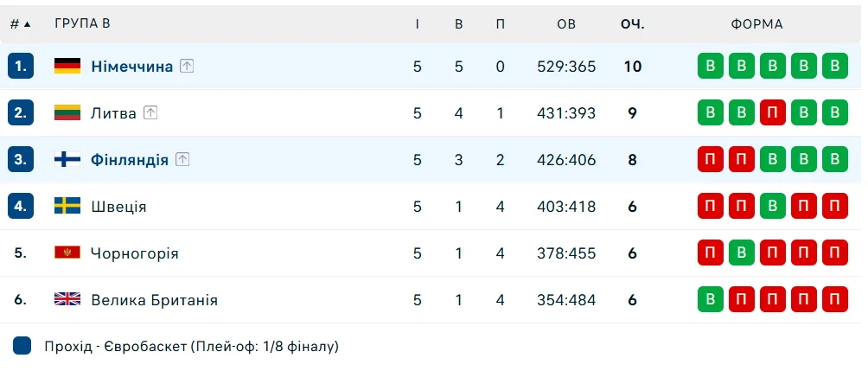Click the Sweden flag icon
868x371 pixels.
coord(67,207)
